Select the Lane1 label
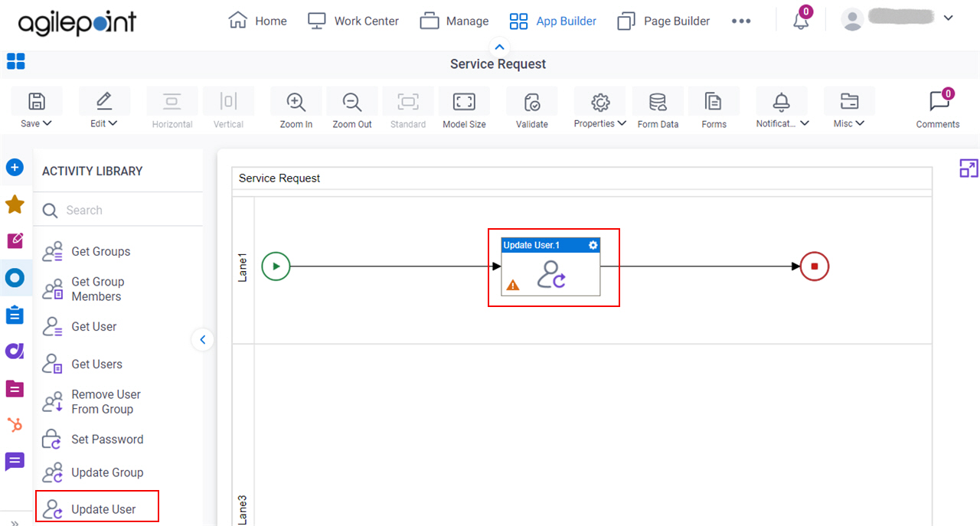 click(243, 268)
